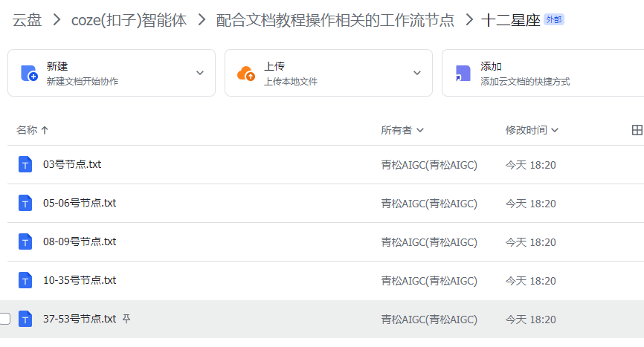This screenshot has height=347, width=644.
Task: Open file 05-06号节点.txt
Action: tap(80, 203)
